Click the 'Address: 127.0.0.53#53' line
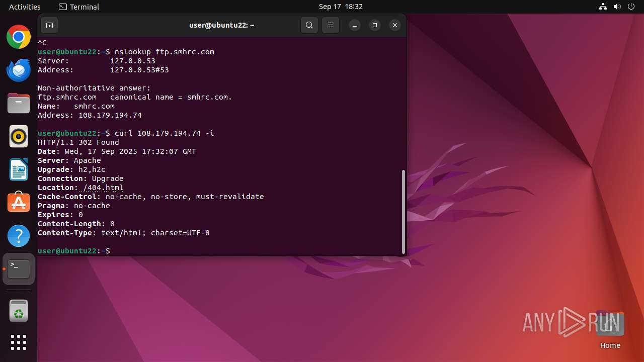Screen dimensions: 644x362 (103, 70)
